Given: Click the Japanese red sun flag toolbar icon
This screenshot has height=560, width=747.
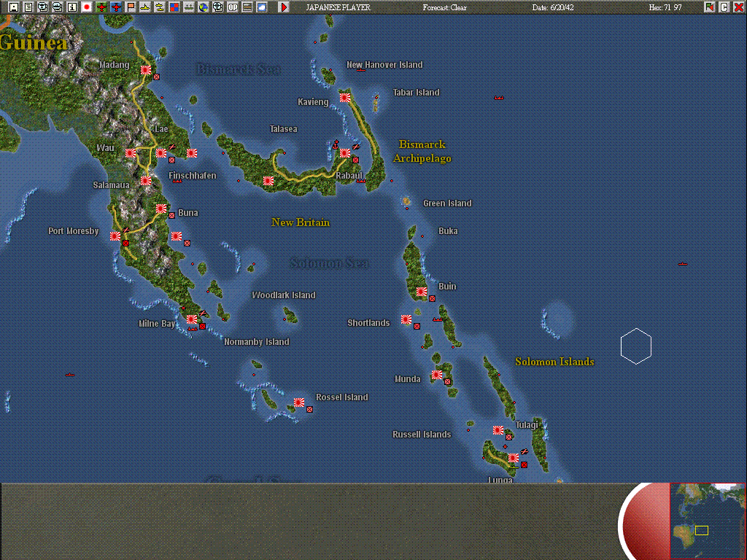Looking at the screenshot, I should (x=87, y=7).
